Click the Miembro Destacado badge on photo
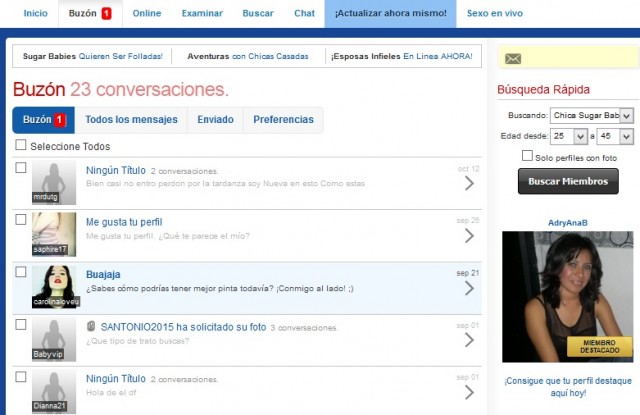Viewport: 640px width, 415px height. (x=599, y=346)
